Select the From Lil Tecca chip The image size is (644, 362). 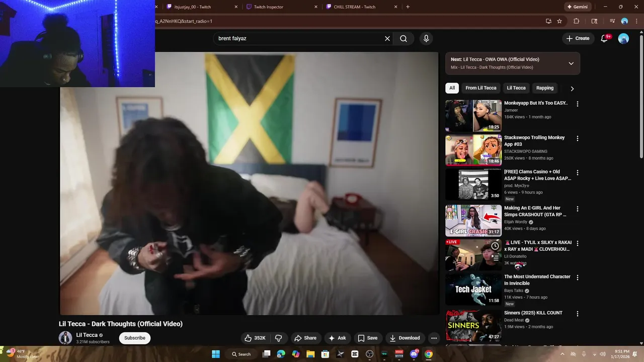tap(481, 88)
